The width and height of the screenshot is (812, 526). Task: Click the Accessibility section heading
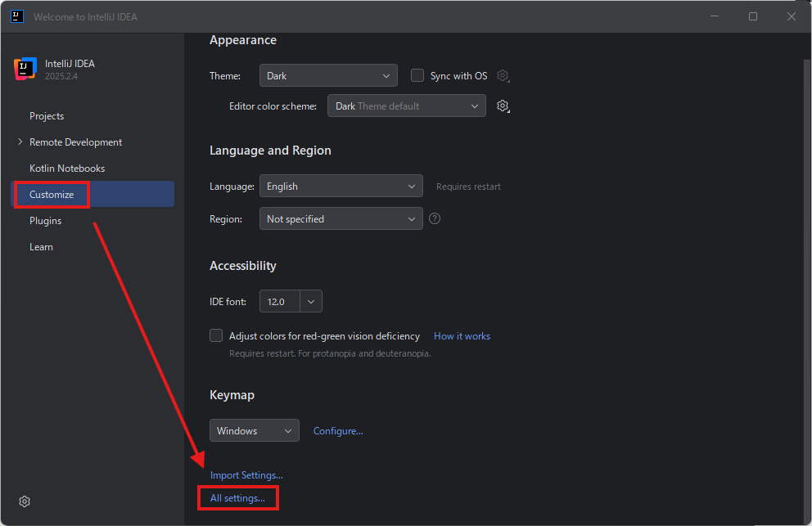coord(243,266)
